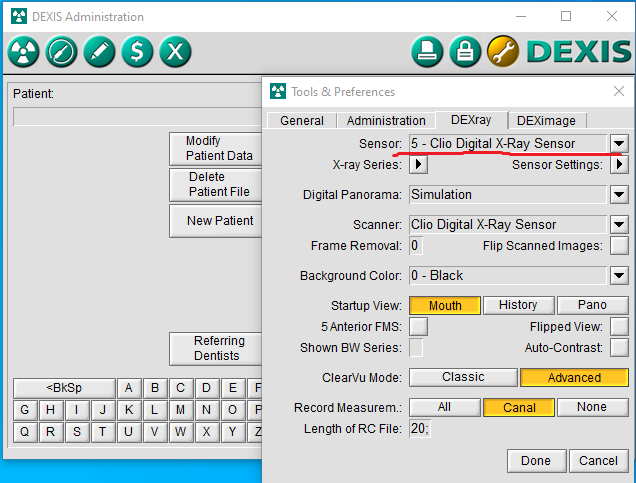Click the letter Y key
This screenshot has height=483, width=636.
click(232, 432)
